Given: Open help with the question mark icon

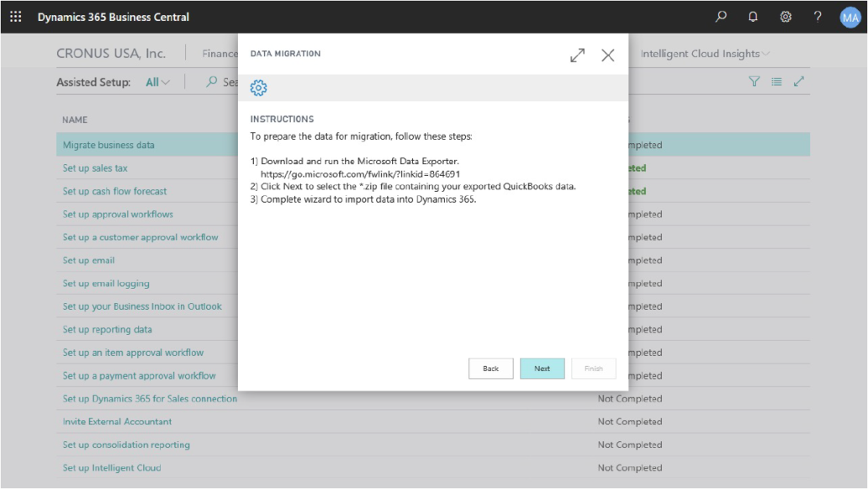Looking at the screenshot, I should [817, 17].
